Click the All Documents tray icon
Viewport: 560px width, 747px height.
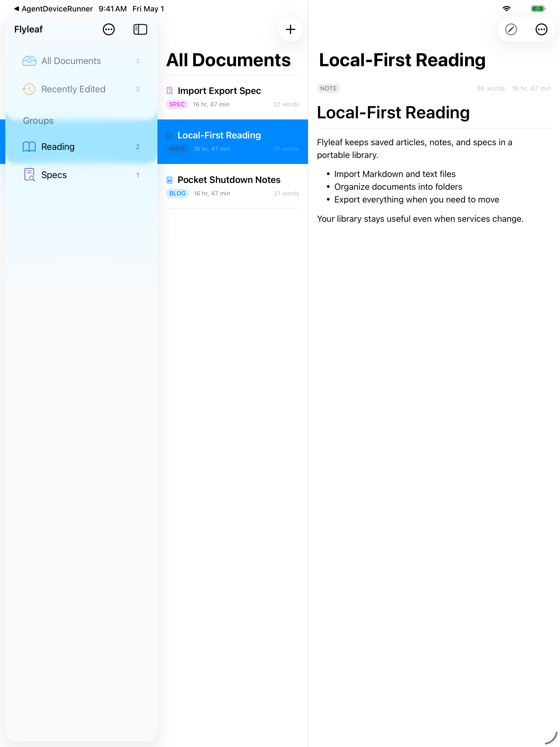coord(29,61)
